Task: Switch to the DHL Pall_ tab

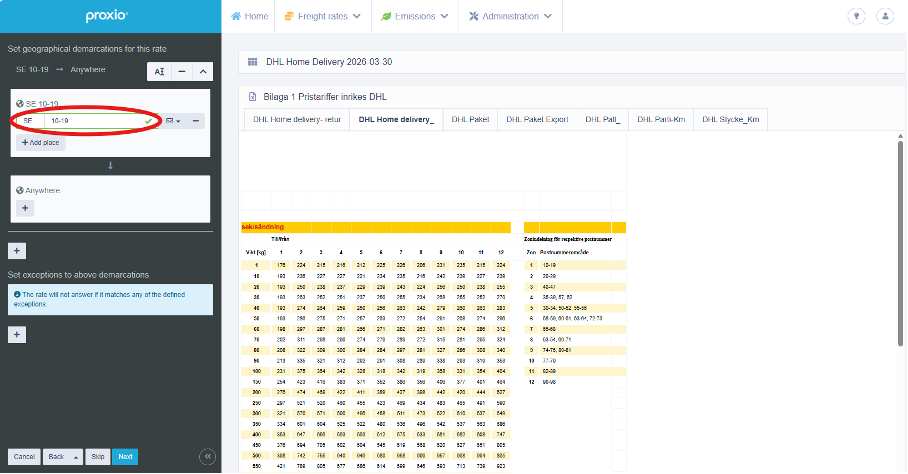Action: click(x=602, y=119)
